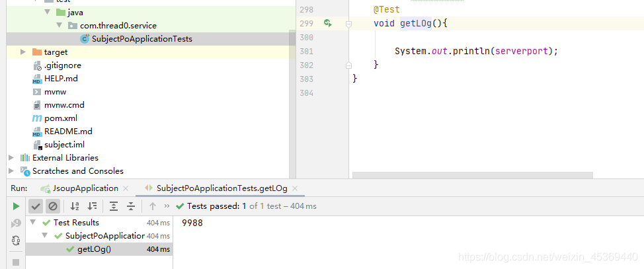This screenshot has width=644, height=269.
Task: Click the green Rerun test button
Action: (x=16, y=206)
